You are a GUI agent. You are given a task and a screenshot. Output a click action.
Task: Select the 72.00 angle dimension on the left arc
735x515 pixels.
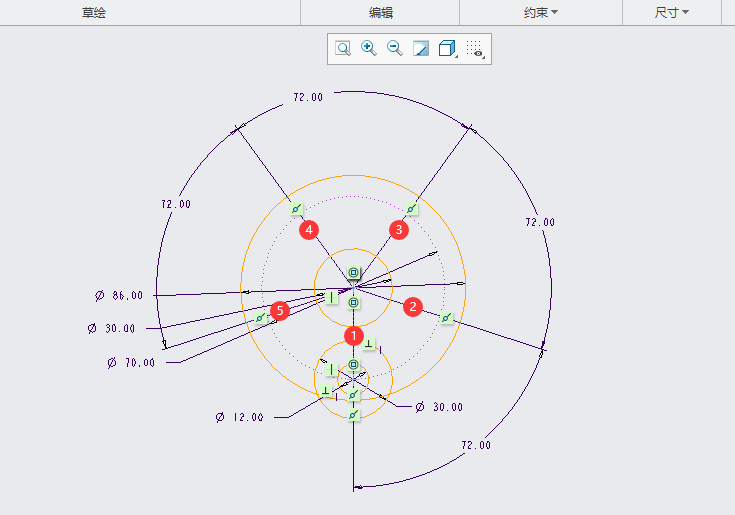click(176, 204)
